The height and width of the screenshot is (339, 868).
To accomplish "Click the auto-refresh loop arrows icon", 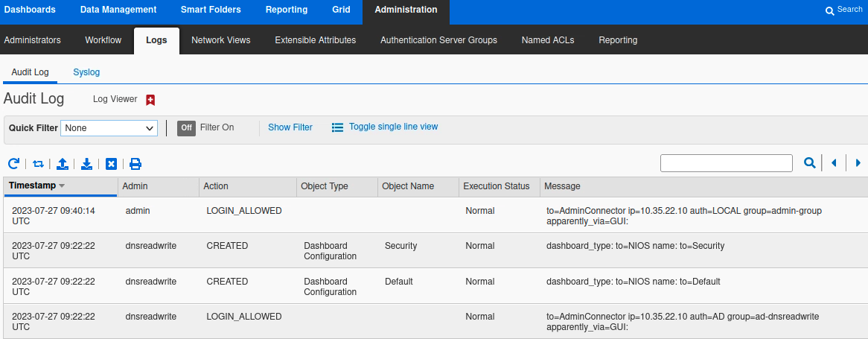I will [x=38, y=164].
